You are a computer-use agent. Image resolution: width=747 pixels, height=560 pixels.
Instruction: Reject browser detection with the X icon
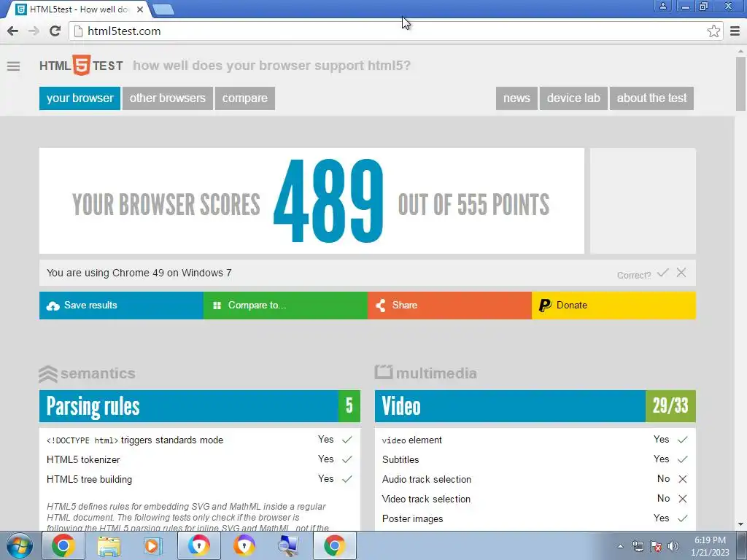[681, 273]
